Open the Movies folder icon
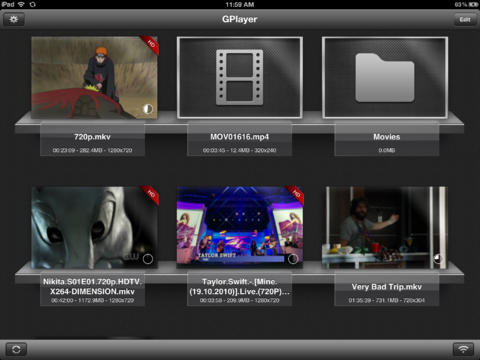480x360 pixels. coord(385,78)
